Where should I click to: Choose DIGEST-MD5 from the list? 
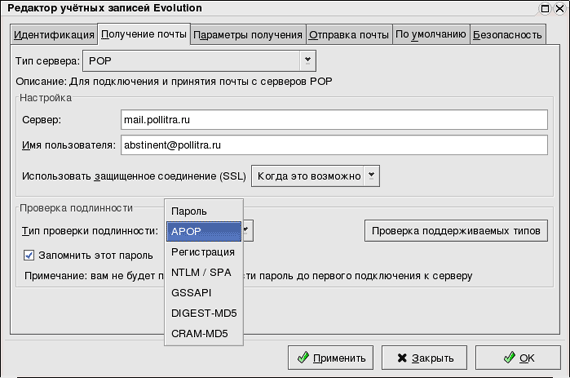coord(204,313)
